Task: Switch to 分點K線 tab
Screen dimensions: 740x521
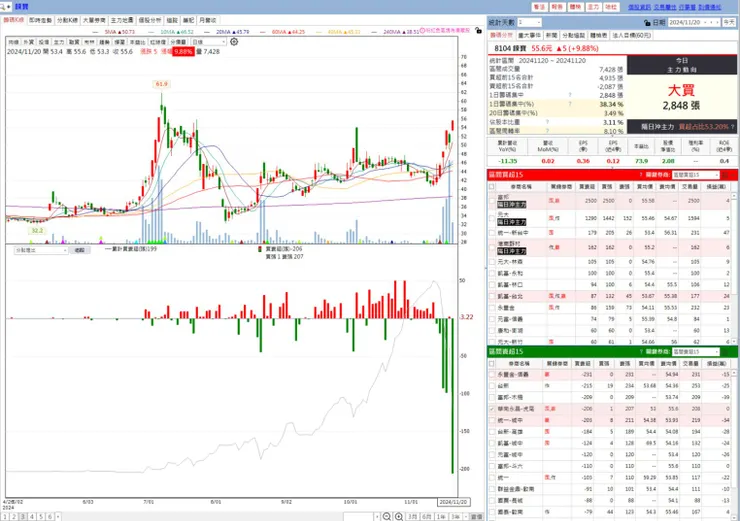Action: [67, 20]
